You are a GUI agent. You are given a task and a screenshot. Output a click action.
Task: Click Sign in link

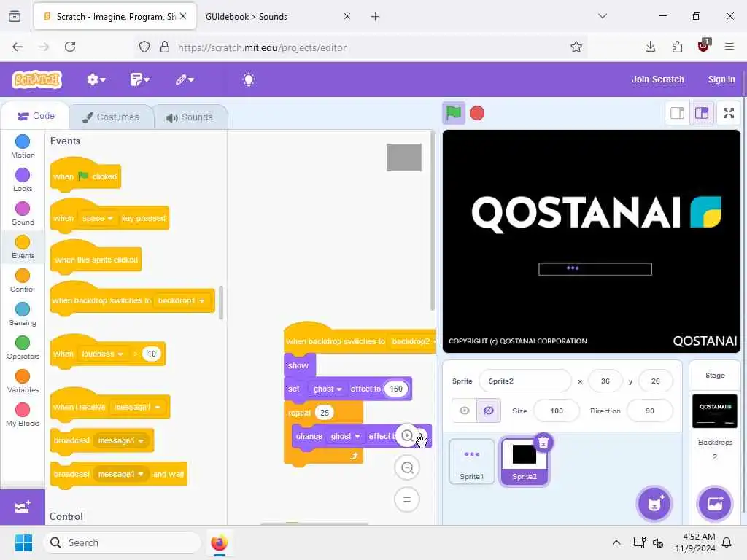[x=721, y=79]
